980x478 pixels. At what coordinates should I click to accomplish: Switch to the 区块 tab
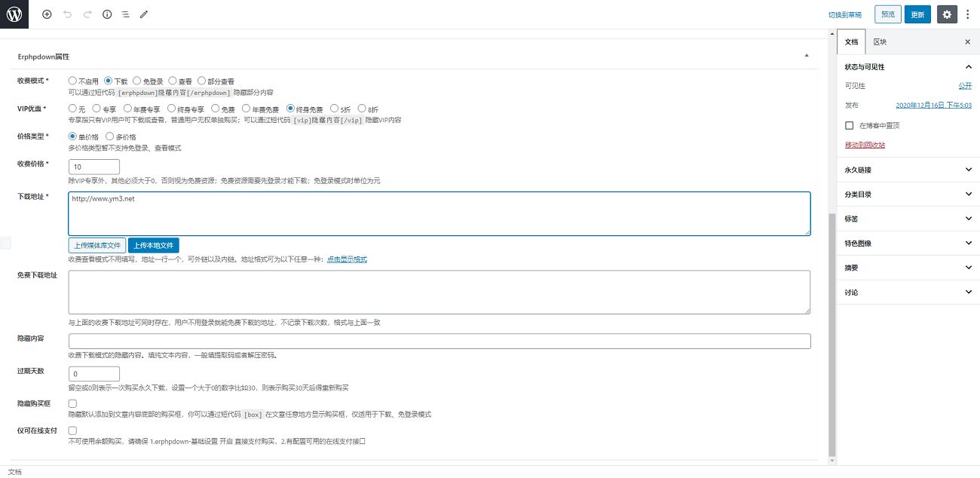(x=880, y=42)
